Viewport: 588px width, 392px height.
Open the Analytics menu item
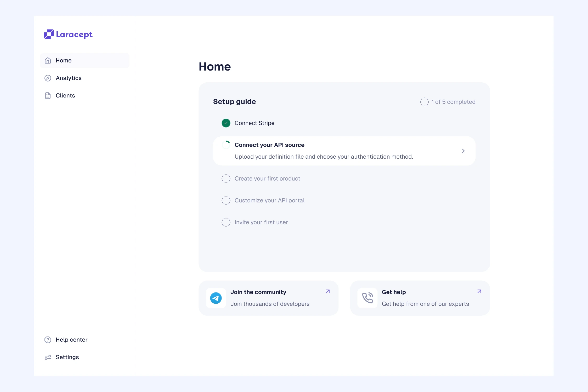[x=69, y=78]
